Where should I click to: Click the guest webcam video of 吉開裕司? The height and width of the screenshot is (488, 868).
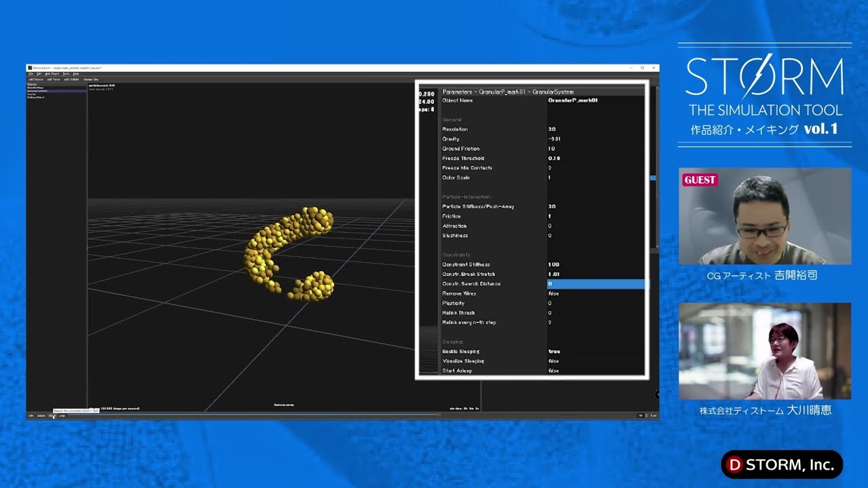pyautogui.click(x=765, y=216)
